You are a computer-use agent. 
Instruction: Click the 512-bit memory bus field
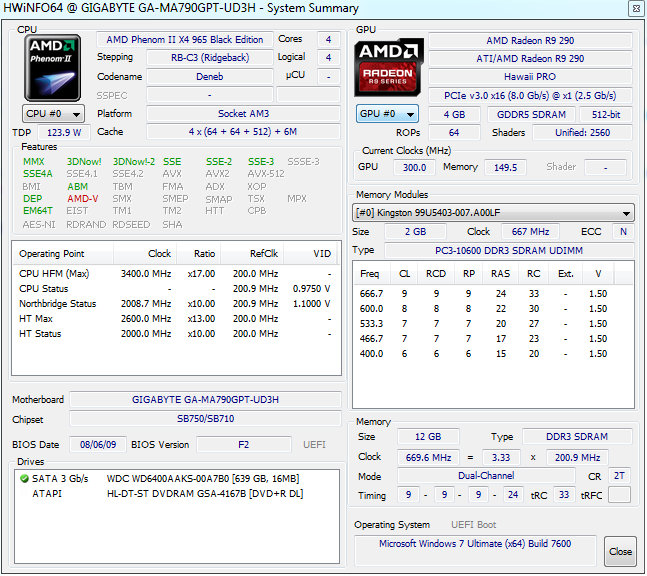coord(606,115)
